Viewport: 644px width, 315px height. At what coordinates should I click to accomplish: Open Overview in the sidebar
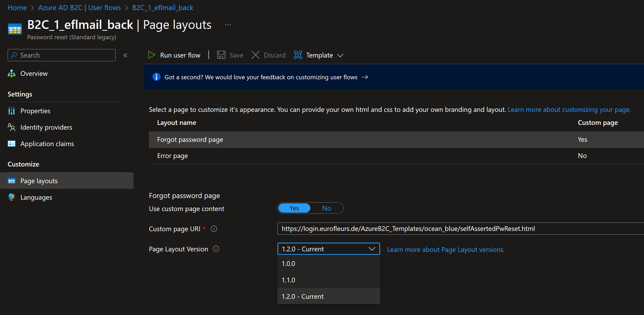point(34,73)
